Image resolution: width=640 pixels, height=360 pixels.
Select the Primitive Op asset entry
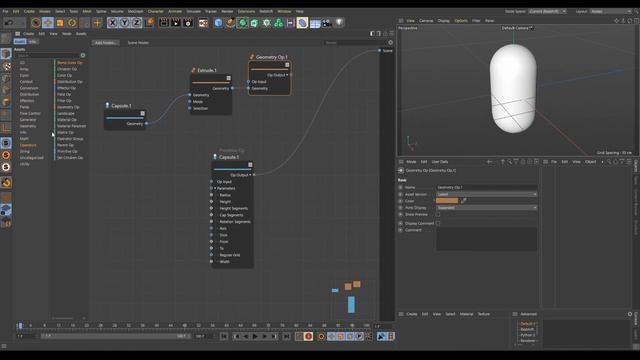(67, 151)
